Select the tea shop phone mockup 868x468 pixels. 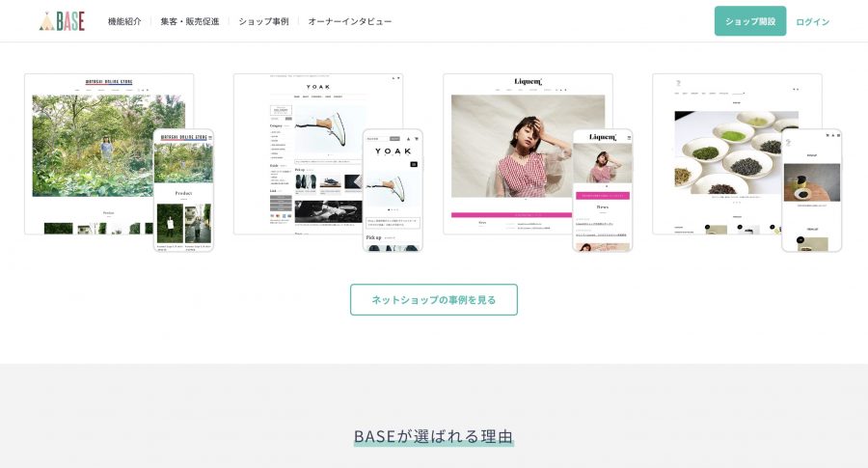tap(811, 191)
